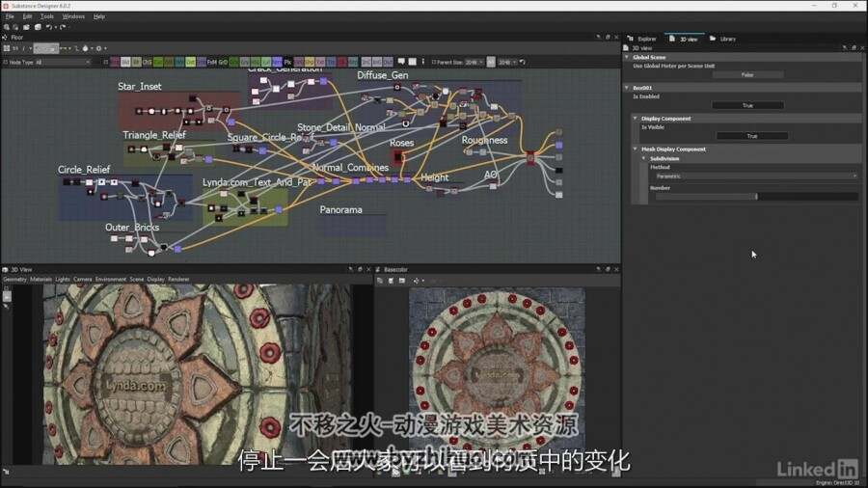Select the Star_Inset frame label

click(x=140, y=86)
